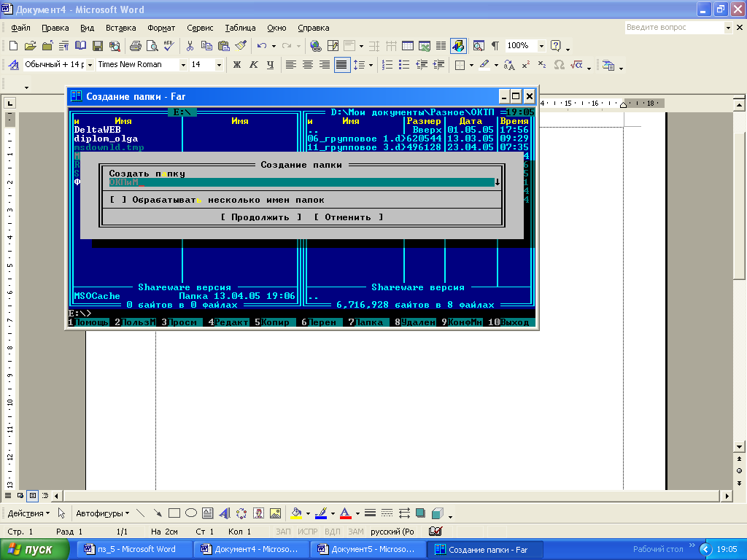
Task: Insert hyperlink using globe icon
Action: pyautogui.click(x=315, y=46)
